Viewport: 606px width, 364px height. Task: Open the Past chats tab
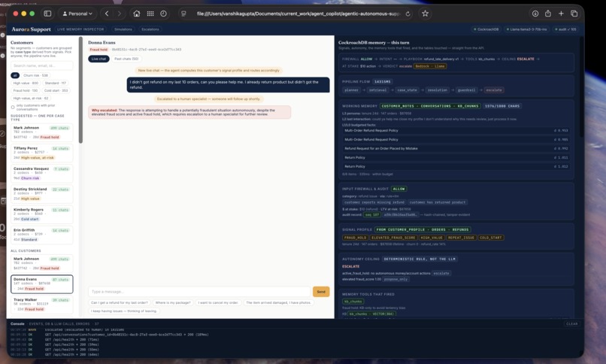tap(126, 59)
